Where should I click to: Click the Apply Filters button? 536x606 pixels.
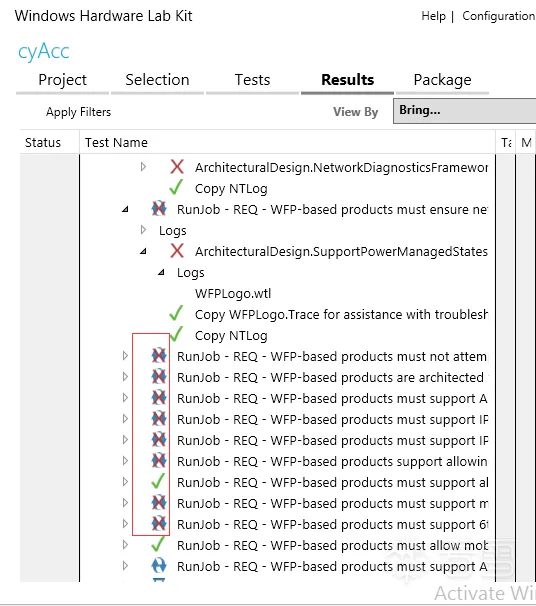(x=78, y=112)
